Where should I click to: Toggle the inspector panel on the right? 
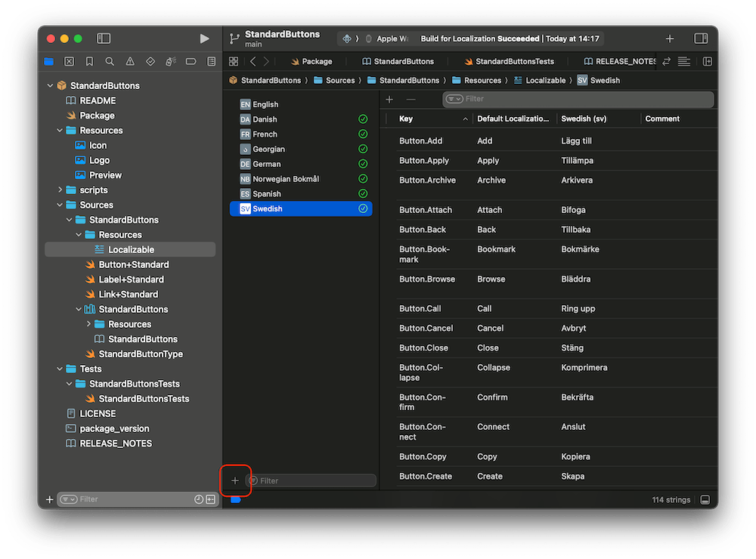pos(701,39)
